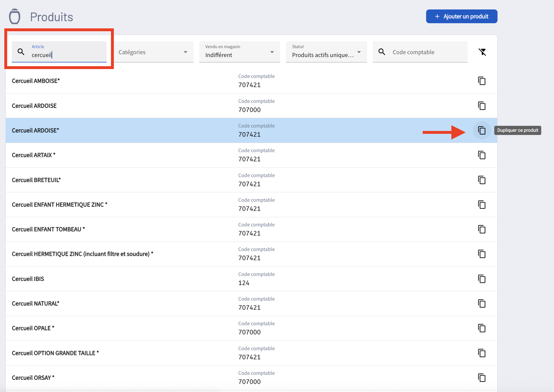Click the search magnifier in Article field
The width and height of the screenshot is (554, 392).
(x=21, y=52)
